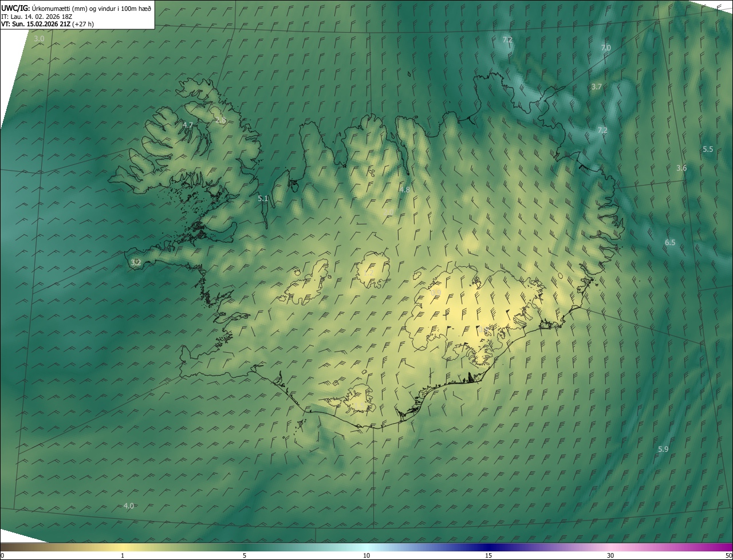Click the 4.7 value label over the Westfjords

point(188,124)
